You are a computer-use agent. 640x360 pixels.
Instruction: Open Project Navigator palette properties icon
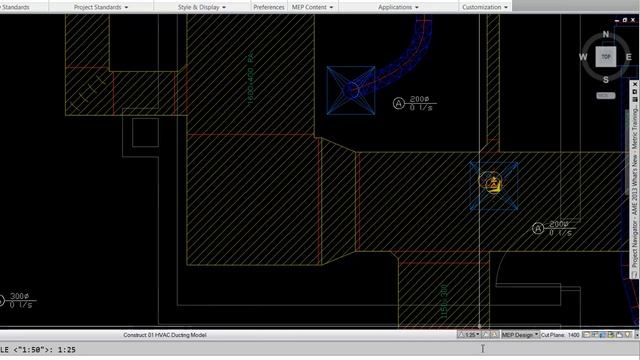click(635, 99)
